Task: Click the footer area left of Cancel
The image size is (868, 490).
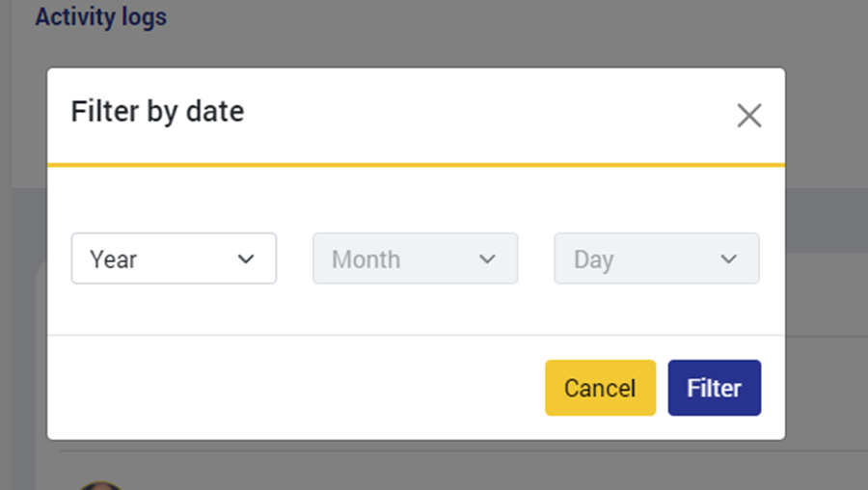Action: pos(289,388)
